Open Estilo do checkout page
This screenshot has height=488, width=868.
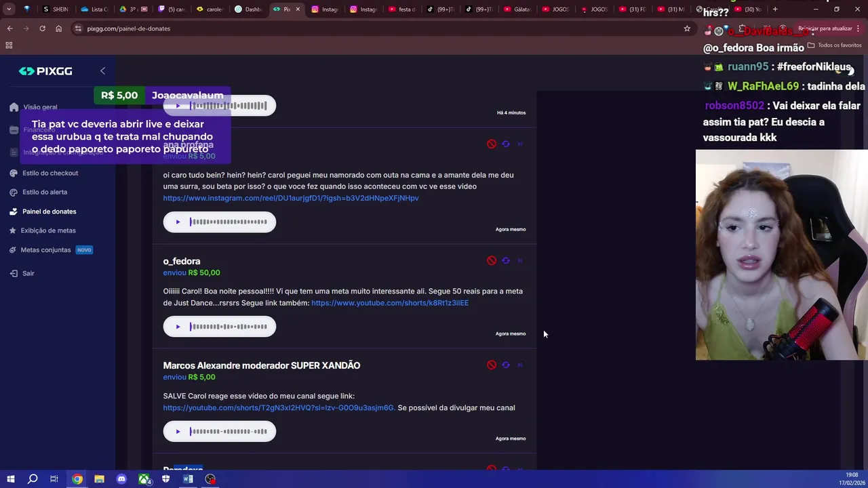click(50, 173)
